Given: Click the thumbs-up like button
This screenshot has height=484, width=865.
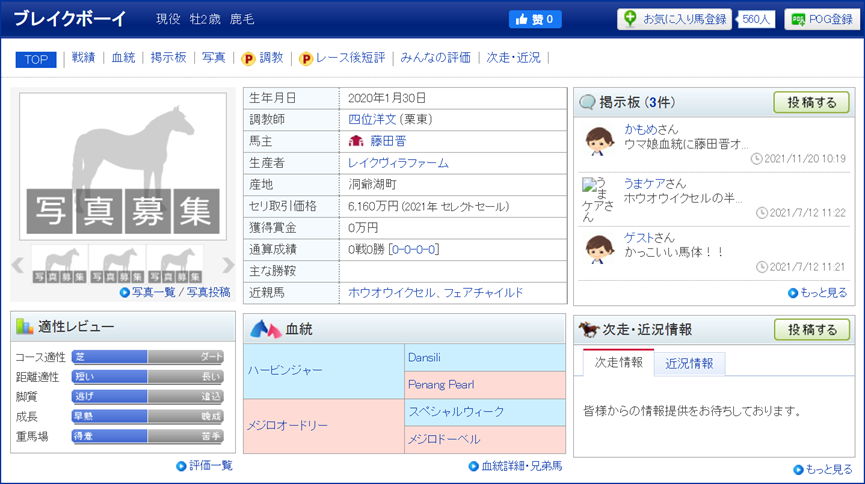Looking at the screenshot, I should [x=535, y=19].
